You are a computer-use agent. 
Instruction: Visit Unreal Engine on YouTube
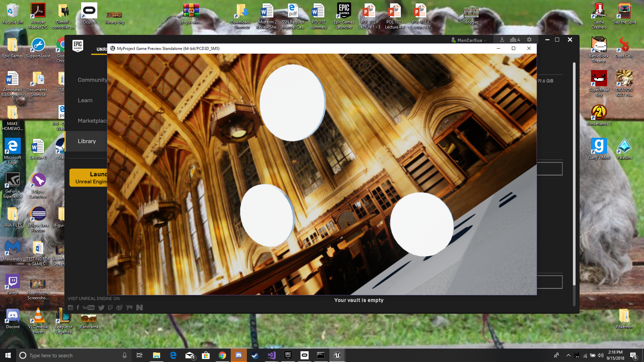[89, 308]
